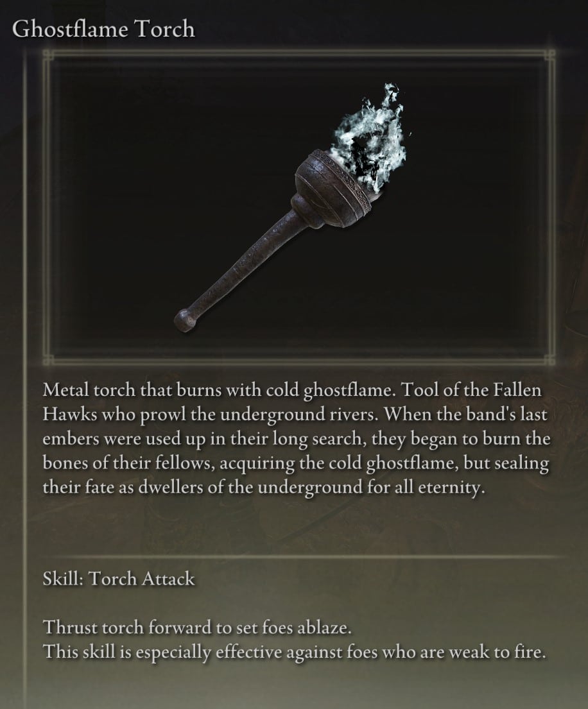This screenshot has width=588, height=709.
Task: Select the 'Thrust torch forward' skill description
Action: click(197, 628)
